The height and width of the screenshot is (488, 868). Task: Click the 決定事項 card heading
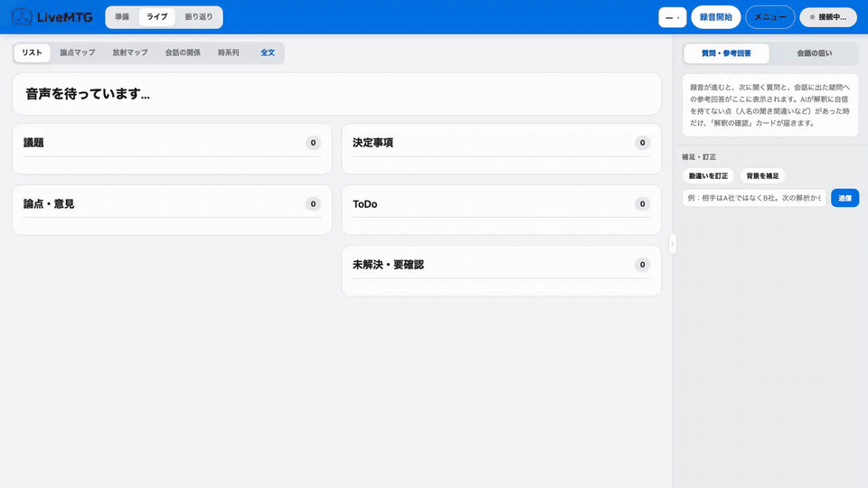(x=373, y=143)
